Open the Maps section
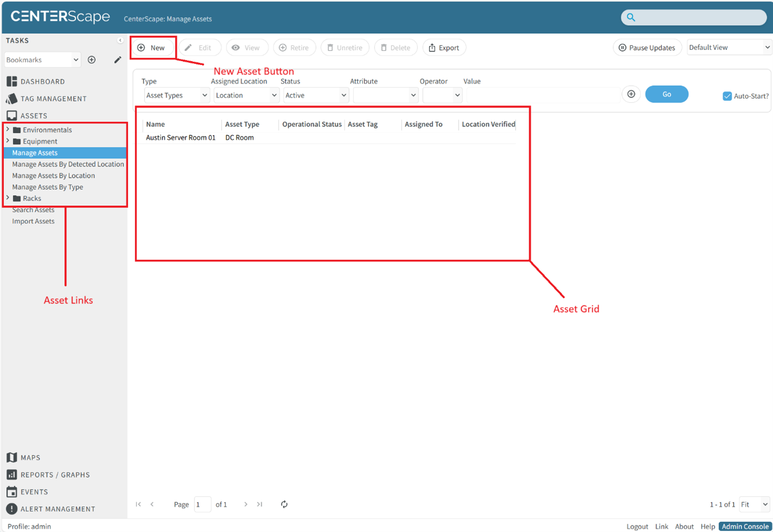 30,458
